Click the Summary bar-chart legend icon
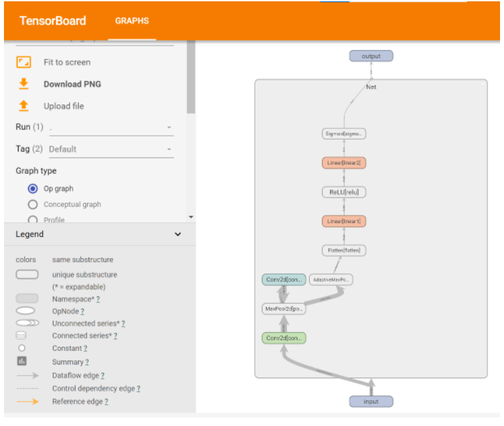The height and width of the screenshot is (426, 504). (22, 361)
